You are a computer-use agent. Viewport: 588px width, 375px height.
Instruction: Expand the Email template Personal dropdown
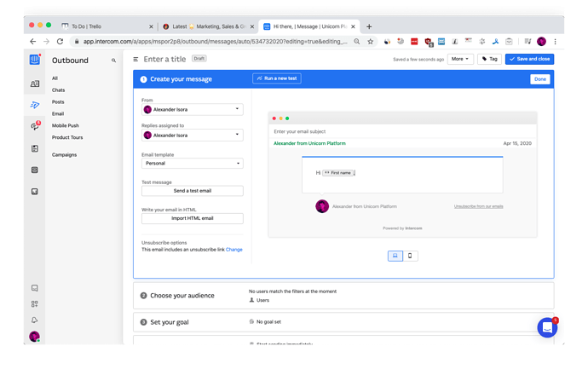pos(192,163)
